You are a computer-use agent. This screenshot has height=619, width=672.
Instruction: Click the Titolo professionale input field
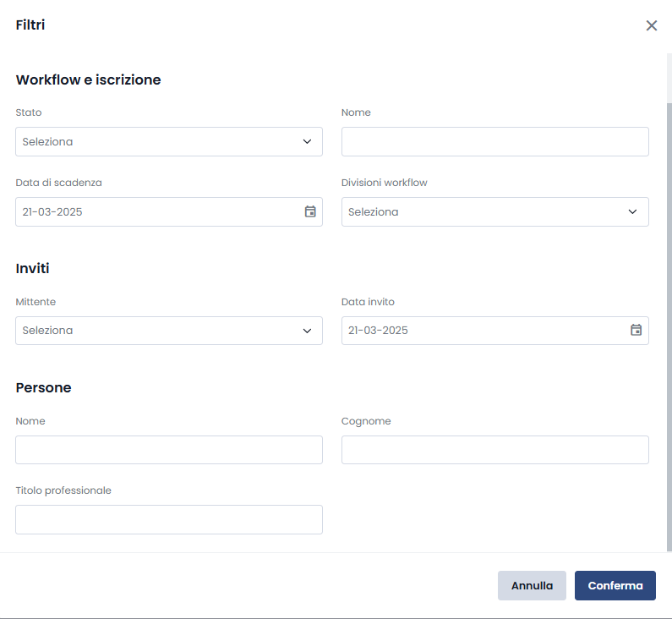point(169,519)
